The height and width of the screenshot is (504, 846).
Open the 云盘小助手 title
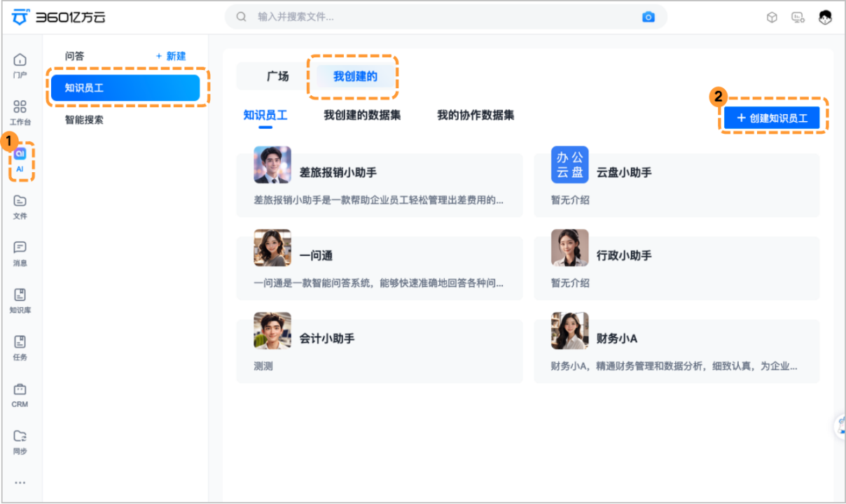click(x=624, y=172)
